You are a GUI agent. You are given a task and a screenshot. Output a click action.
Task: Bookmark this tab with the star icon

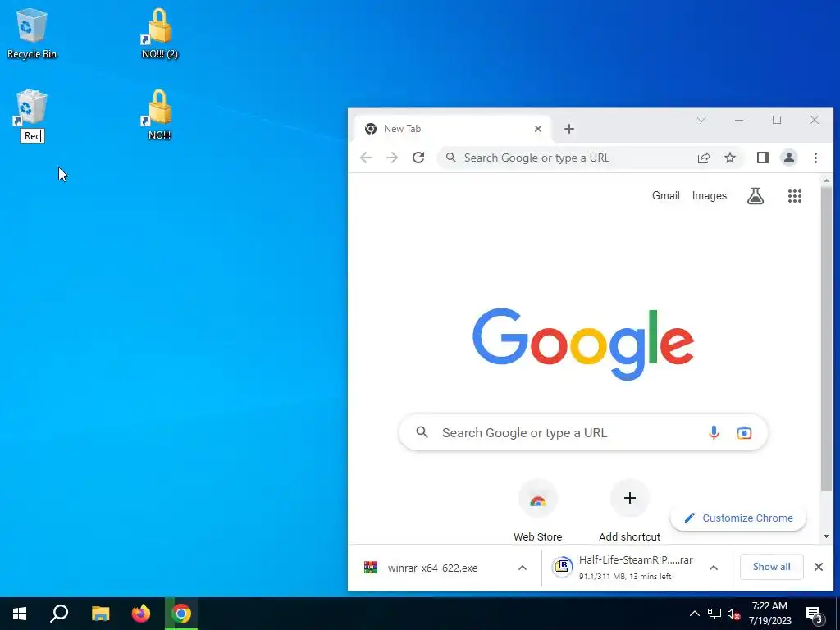coord(729,157)
